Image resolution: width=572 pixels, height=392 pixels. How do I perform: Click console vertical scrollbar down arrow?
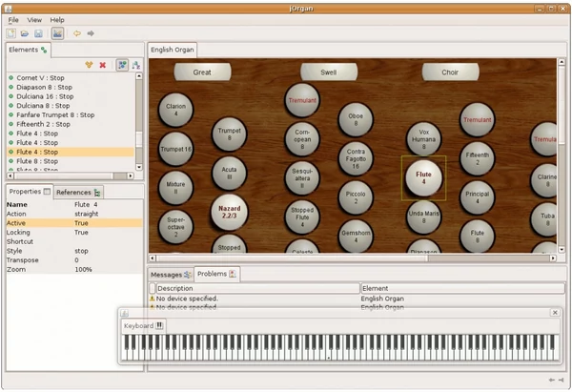[562, 250]
